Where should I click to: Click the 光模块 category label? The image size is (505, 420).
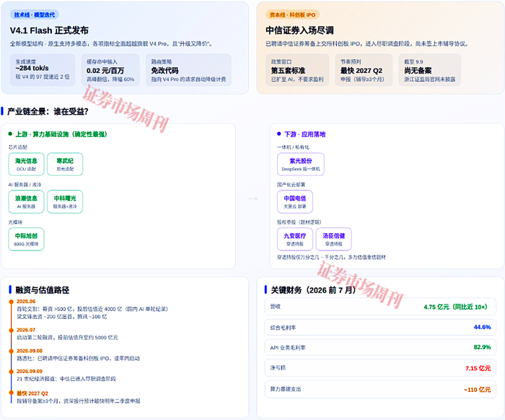point(15,222)
